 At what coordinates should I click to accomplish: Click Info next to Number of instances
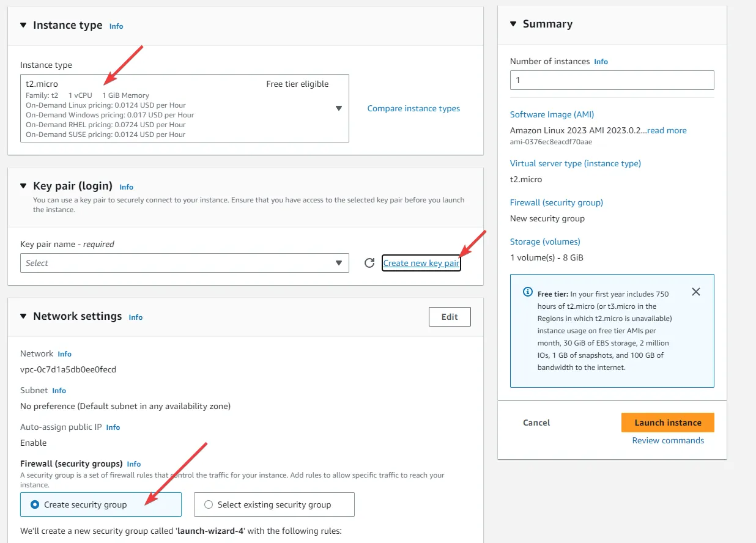[x=601, y=61]
